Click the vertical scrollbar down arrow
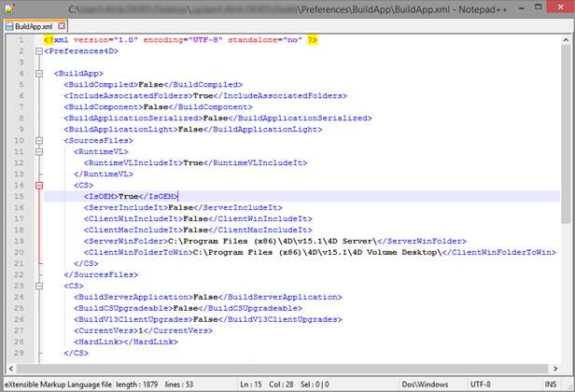575x392 pixels. tap(568, 359)
